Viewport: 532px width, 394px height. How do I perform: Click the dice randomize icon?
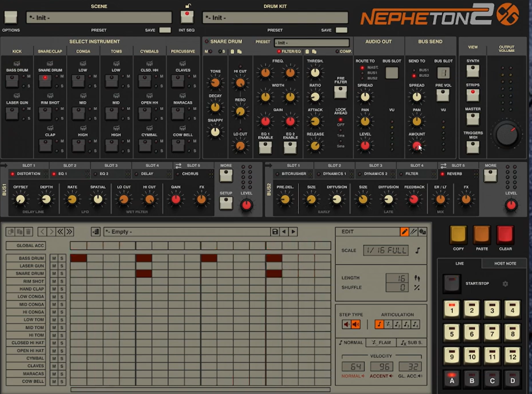tap(422, 232)
